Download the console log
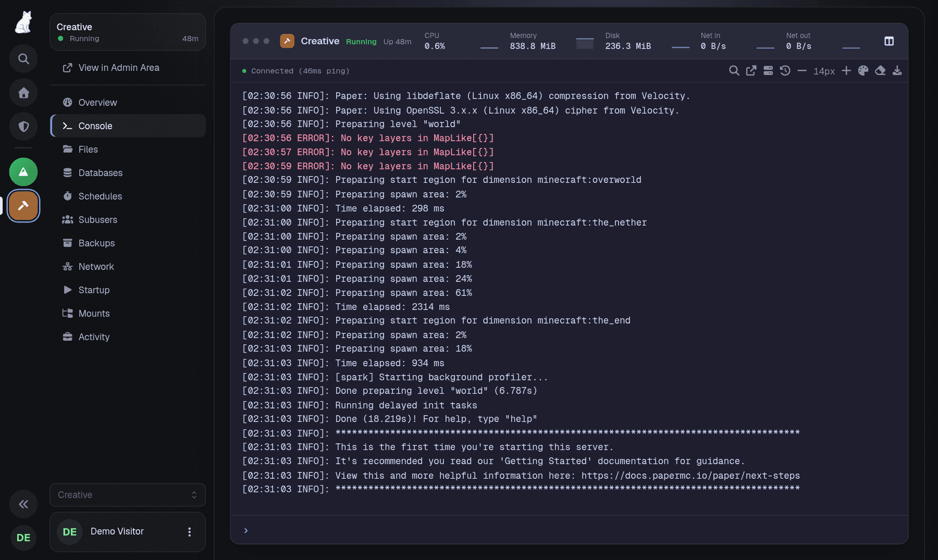 pos(897,71)
